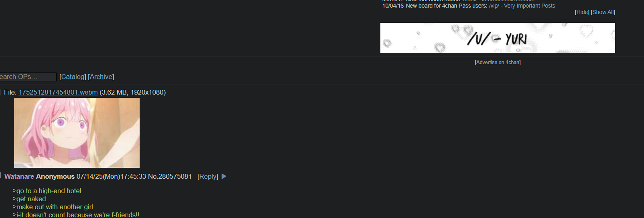The height and width of the screenshot is (218, 644).
Task: Expand the pink-haired girl webm thumbnail
Action: pos(77,133)
